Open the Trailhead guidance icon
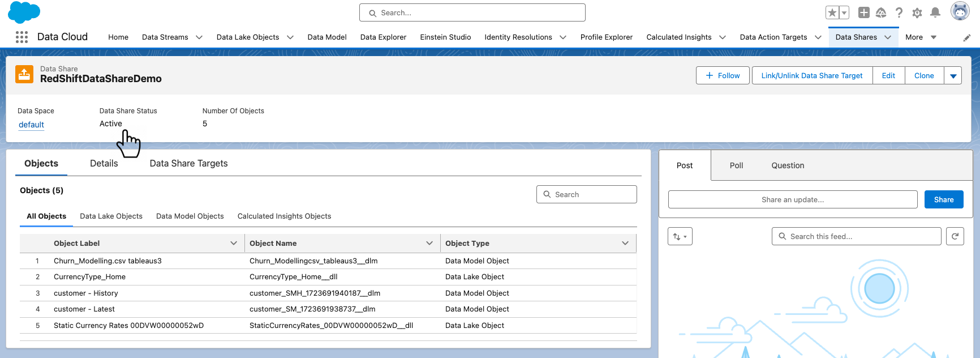This screenshot has height=358, width=980. [x=881, y=12]
